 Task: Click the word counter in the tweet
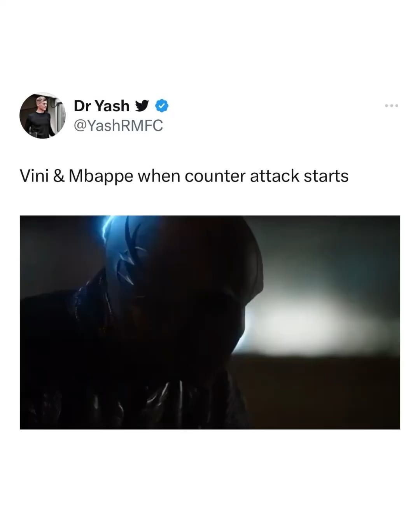pos(215,177)
